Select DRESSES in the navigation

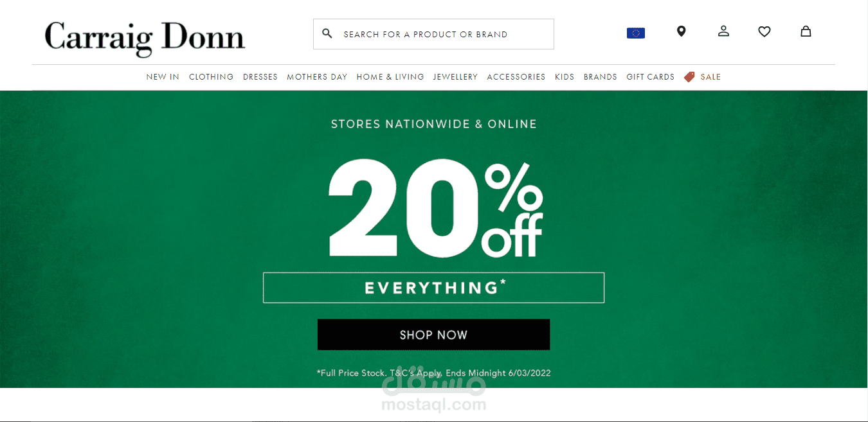point(260,77)
